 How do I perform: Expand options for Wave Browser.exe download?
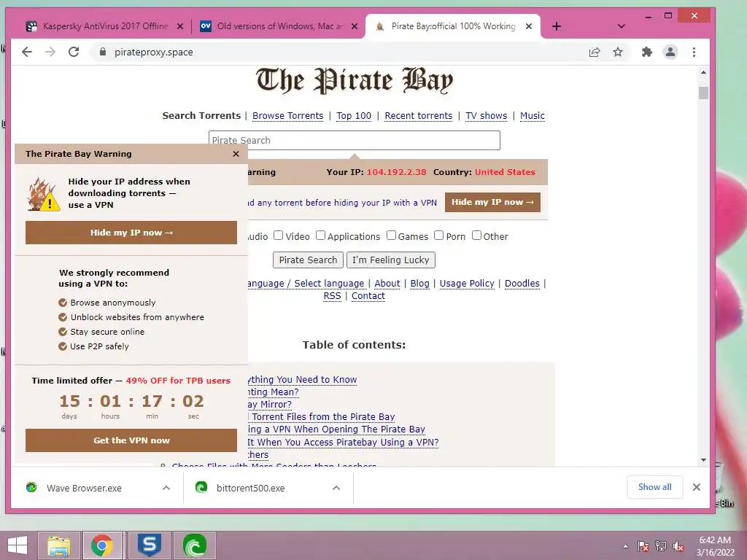(166, 488)
